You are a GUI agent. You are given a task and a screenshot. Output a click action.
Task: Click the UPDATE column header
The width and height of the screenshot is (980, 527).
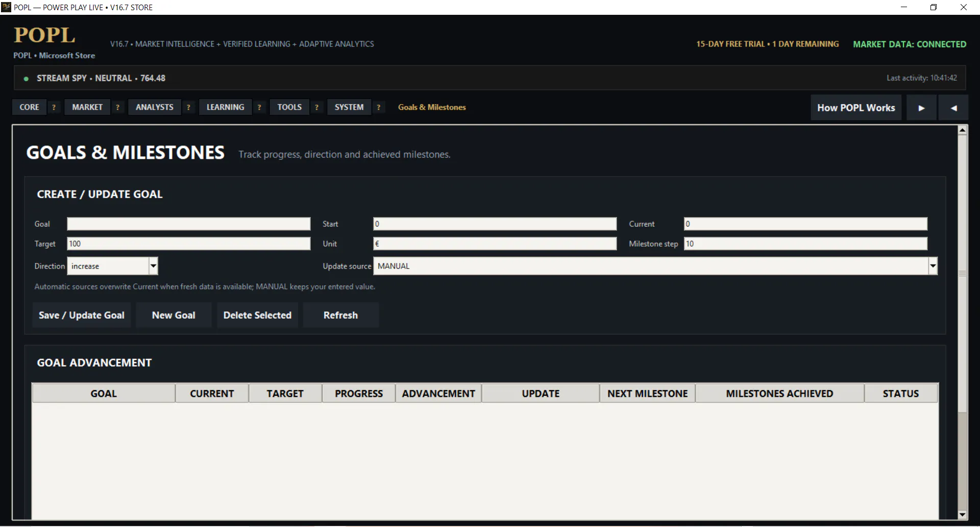coord(541,394)
